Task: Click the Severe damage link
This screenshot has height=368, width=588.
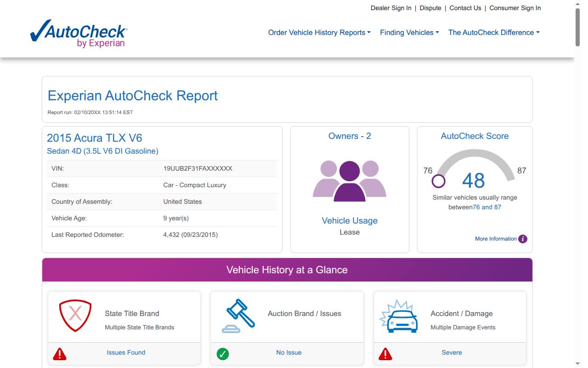Action: pyautogui.click(x=452, y=352)
